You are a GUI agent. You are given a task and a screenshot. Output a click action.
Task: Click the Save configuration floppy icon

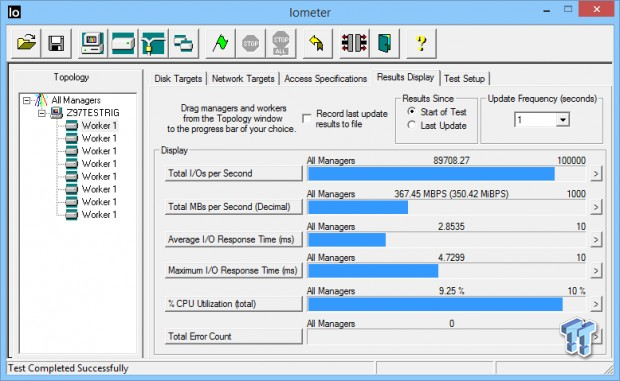57,43
